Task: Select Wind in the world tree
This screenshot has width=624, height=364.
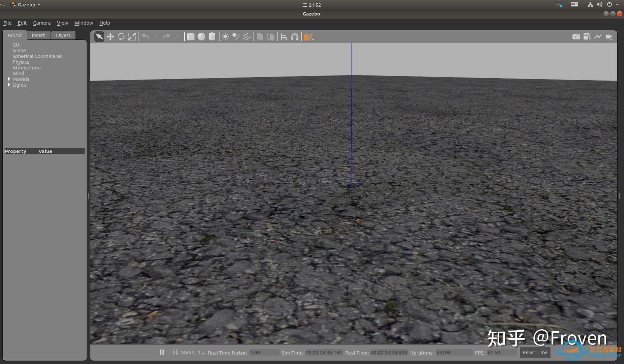Action: pos(18,73)
